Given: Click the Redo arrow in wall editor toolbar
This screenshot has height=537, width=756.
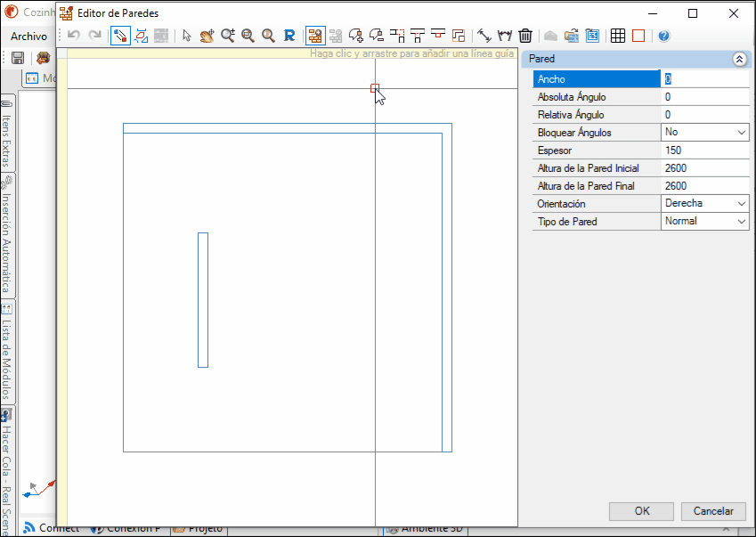Looking at the screenshot, I should click(x=95, y=36).
